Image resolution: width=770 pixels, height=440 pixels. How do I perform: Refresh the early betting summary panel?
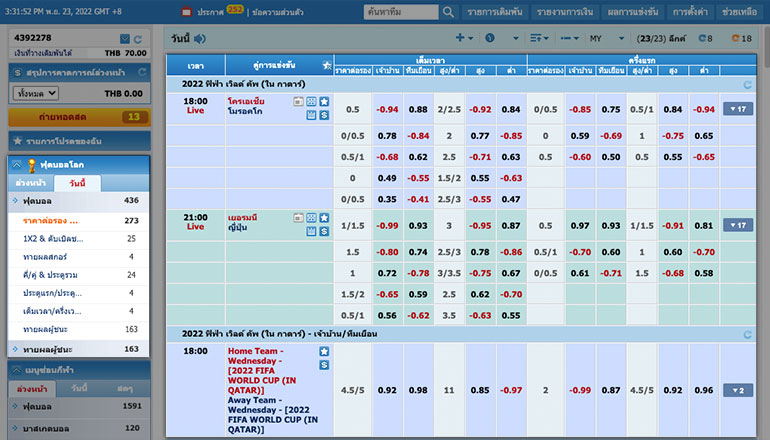[x=142, y=72]
